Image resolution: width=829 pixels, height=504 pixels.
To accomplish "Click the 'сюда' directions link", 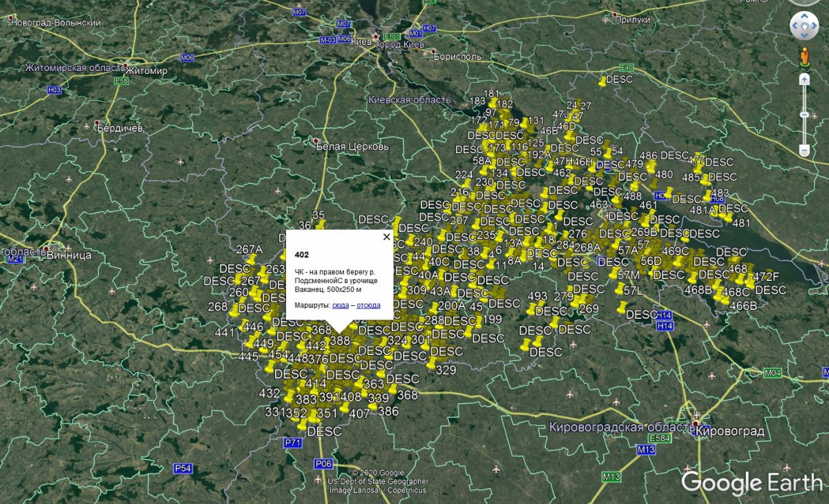I will pos(340,304).
